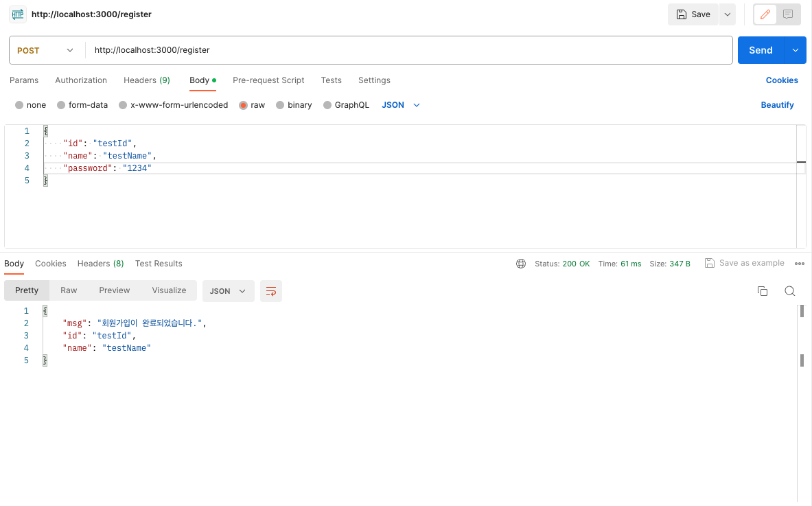Click the Status 200 OK text
812x506 pixels.
[x=562, y=264]
